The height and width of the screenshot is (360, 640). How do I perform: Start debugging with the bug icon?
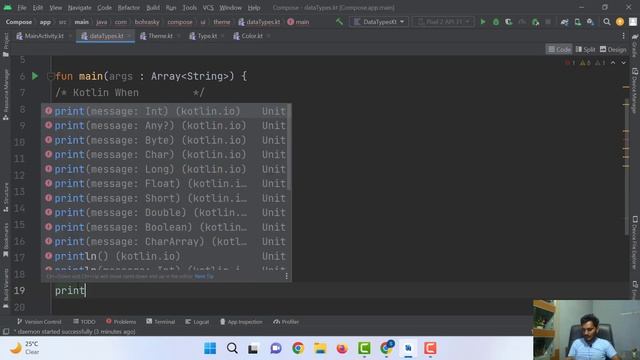(496, 22)
